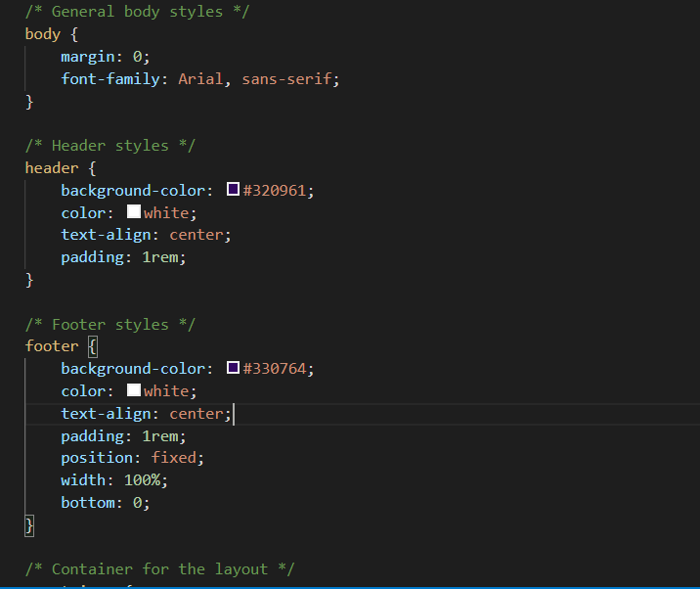Click the 'position' property name

coord(97,458)
